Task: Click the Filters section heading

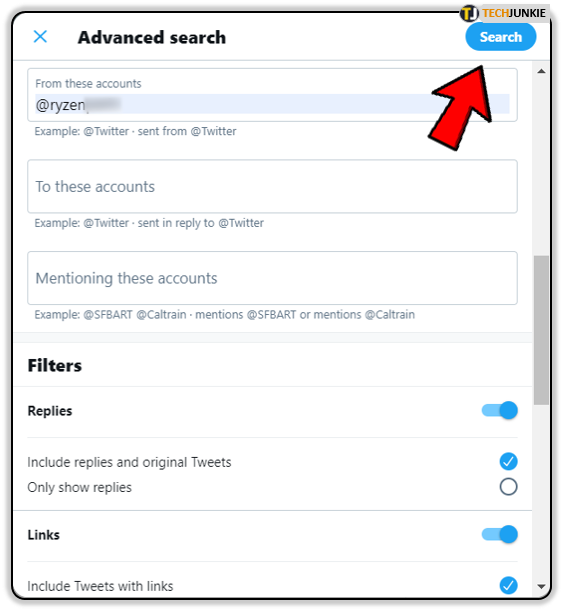Action: pyautogui.click(x=55, y=366)
